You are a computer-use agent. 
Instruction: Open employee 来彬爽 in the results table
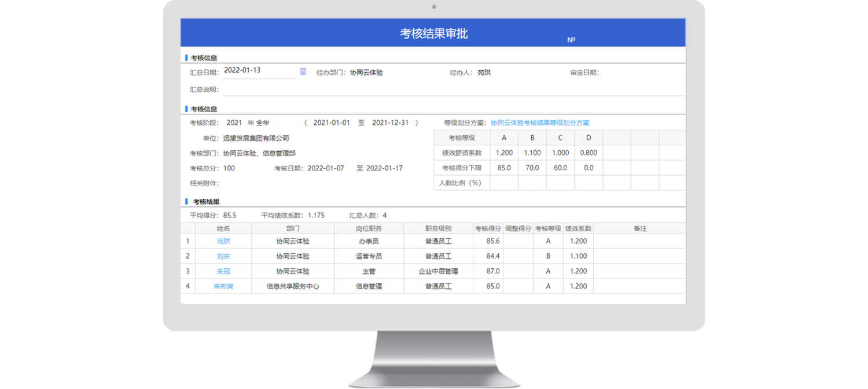pyautogui.click(x=223, y=287)
